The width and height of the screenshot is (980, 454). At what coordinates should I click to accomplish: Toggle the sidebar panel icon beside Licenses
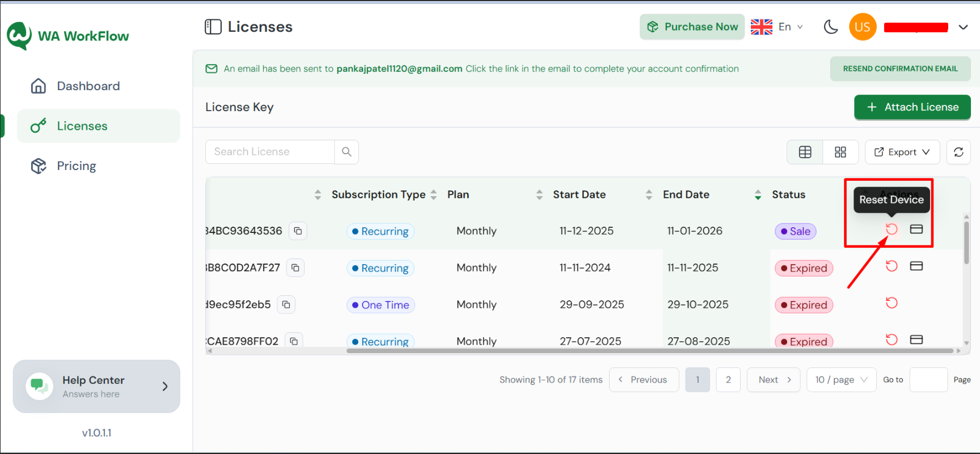(213, 27)
